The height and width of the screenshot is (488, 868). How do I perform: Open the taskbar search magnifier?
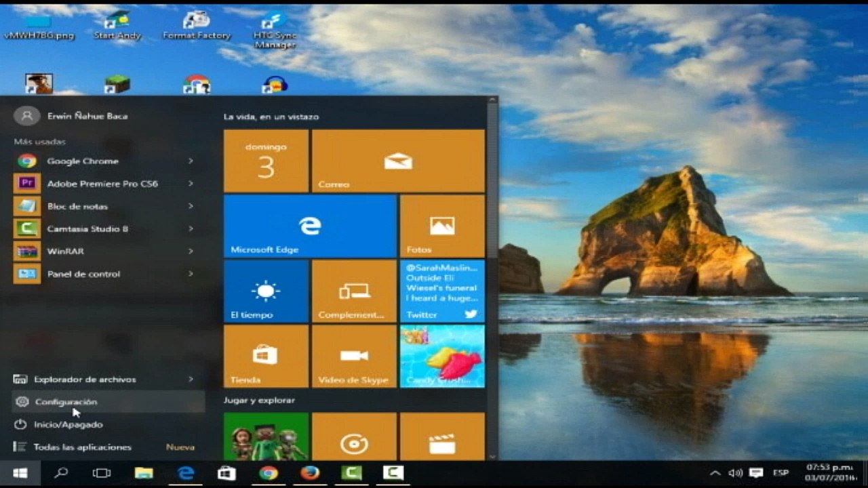[x=61, y=473]
